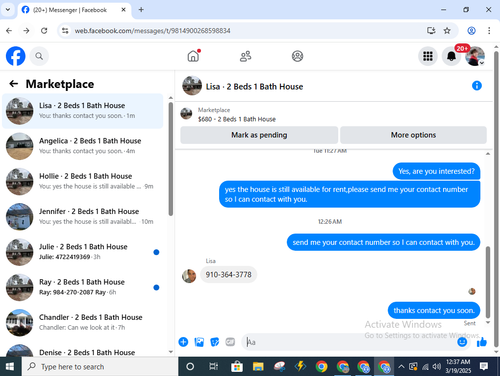Bookmark this page with star

click(x=447, y=31)
